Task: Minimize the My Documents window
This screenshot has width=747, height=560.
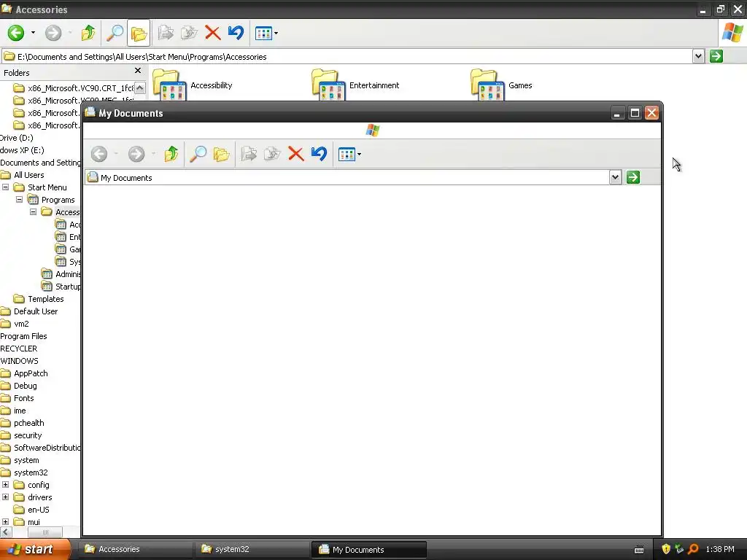Action: click(x=617, y=113)
